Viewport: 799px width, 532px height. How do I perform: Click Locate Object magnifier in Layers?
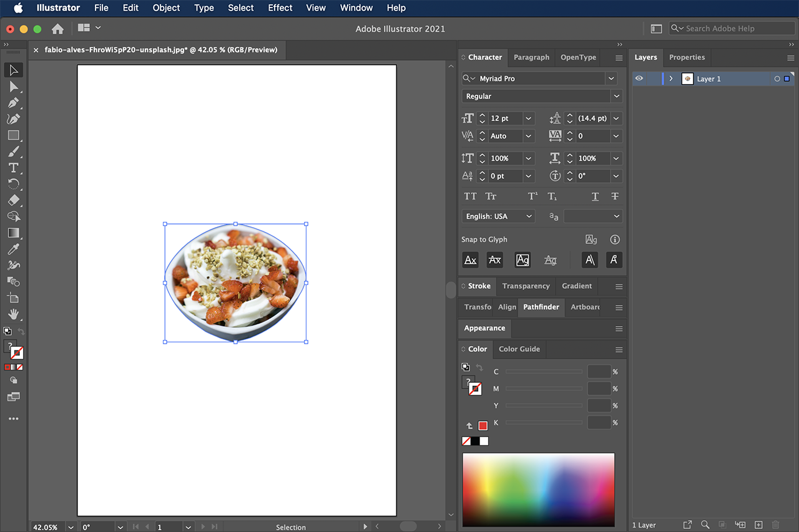coord(705,525)
